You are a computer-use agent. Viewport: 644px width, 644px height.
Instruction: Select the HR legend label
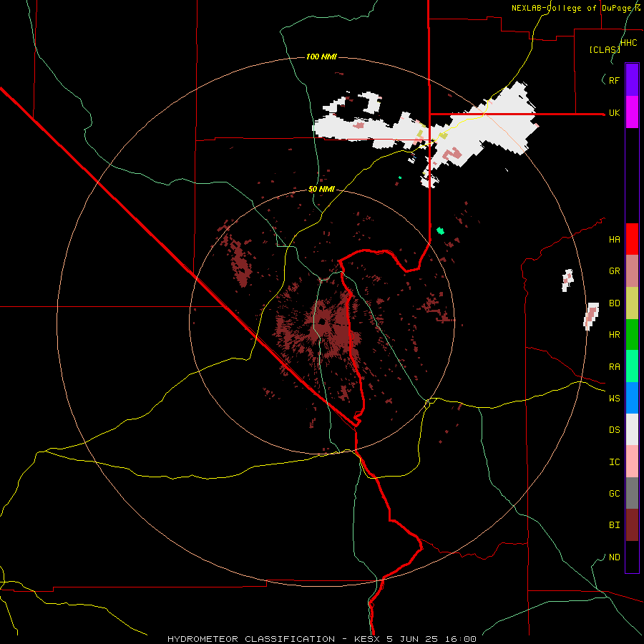point(614,335)
